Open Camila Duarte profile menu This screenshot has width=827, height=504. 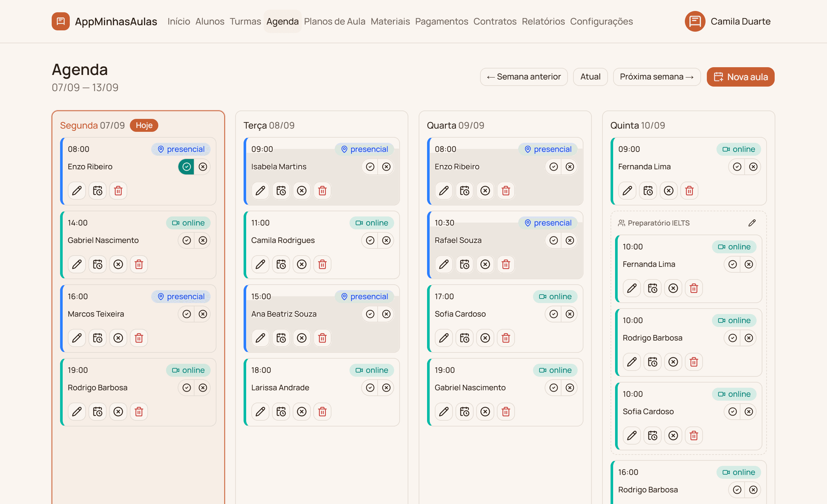point(728,21)
